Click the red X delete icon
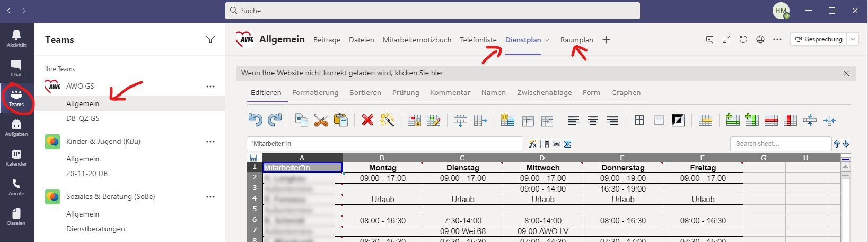 pyautogui.click(x=367, y=120)
